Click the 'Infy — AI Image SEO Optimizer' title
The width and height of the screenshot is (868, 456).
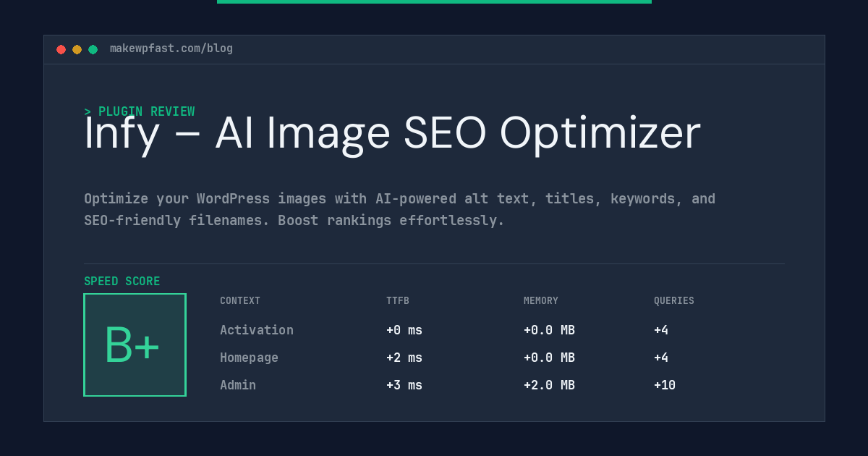(392, 133)
